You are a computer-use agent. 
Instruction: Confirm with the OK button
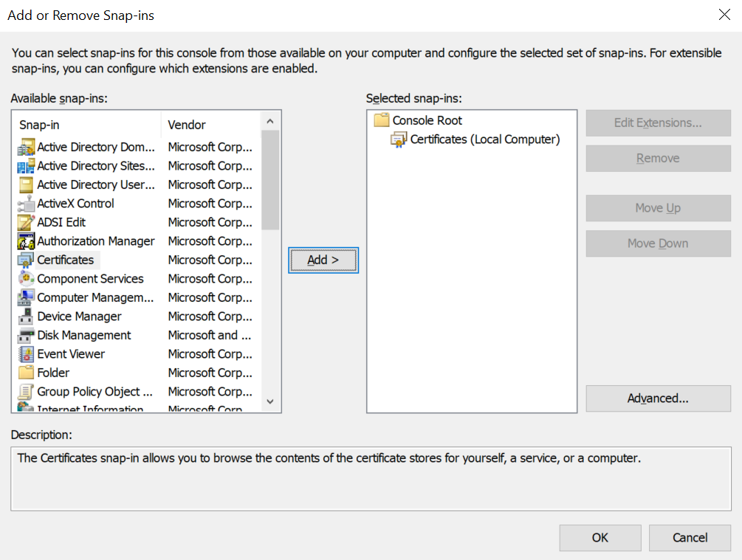(x=600, y=538)
